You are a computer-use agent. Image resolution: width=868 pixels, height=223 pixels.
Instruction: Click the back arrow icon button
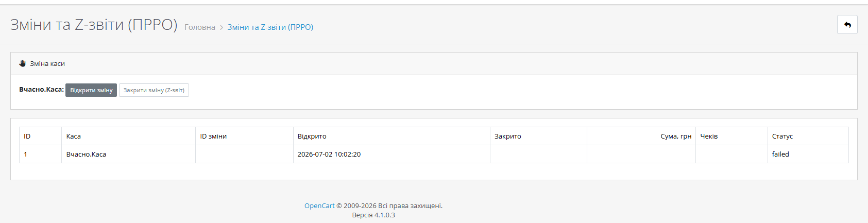(x=847, y=25)
